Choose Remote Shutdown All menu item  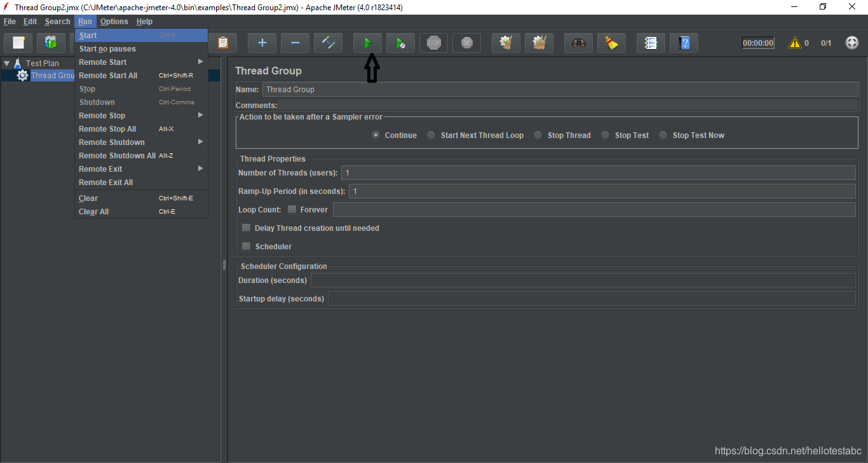pyautogui.click(x=141, y=156)
